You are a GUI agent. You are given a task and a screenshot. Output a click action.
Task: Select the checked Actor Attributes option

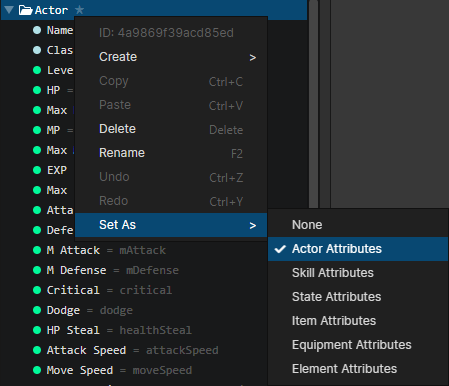(358, 249)
